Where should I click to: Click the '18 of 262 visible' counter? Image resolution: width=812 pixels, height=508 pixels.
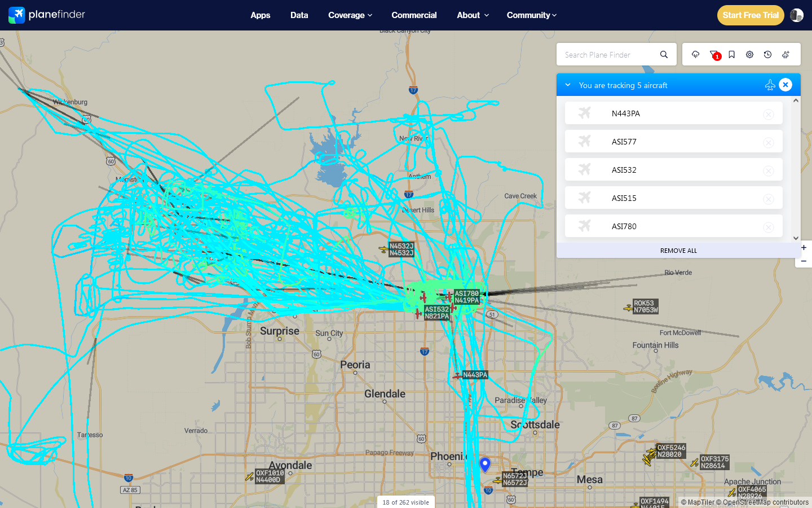point(406,502)
